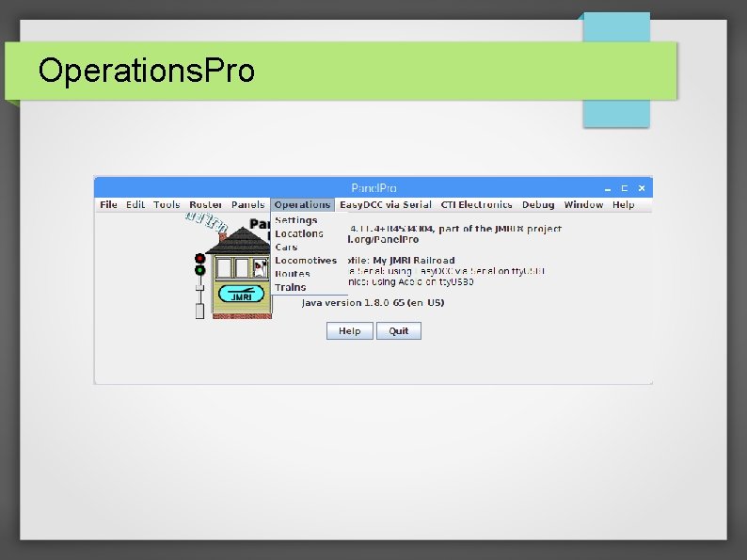Click the Java version 1.8.0_65 text
Image resolution: width=747 pixels, height=560 pixels.
373,303
